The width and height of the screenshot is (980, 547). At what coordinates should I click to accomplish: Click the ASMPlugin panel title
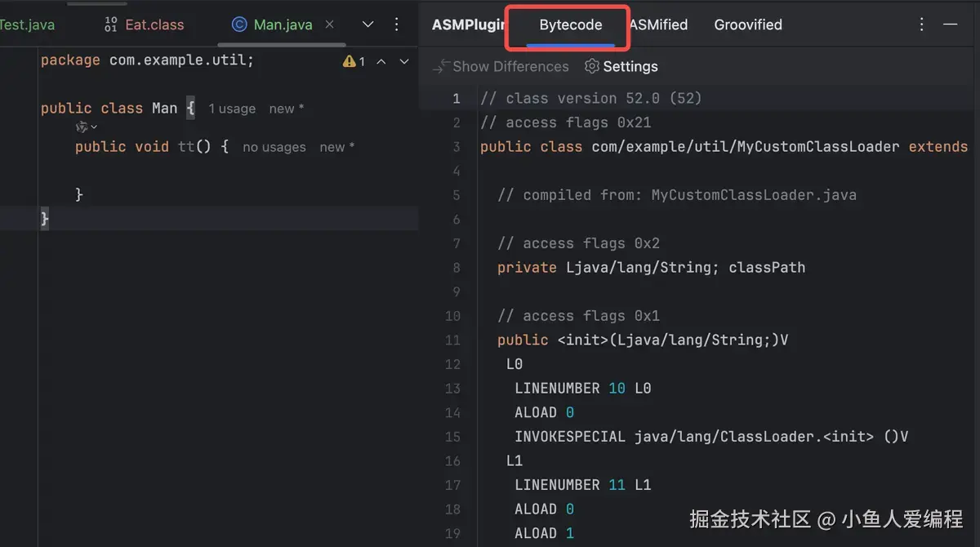[469, 24]
